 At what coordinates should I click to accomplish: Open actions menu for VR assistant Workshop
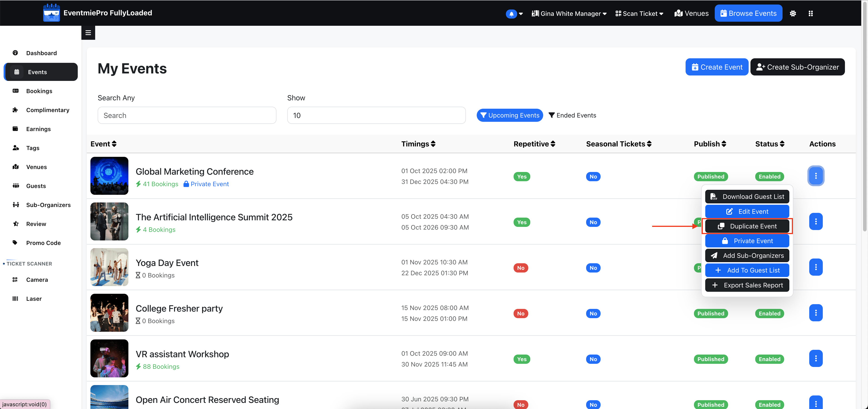[816, 358]
